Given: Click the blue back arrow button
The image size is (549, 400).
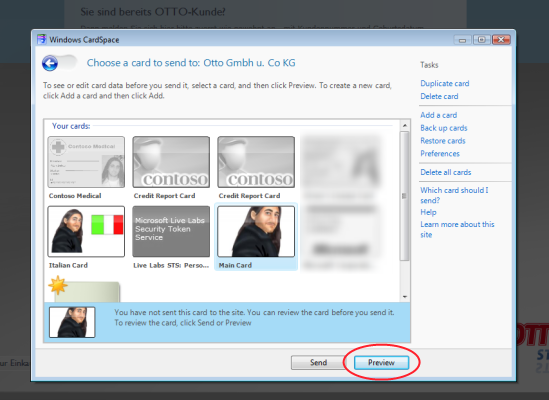Looking at the screenshot, I should click(50, 64).
